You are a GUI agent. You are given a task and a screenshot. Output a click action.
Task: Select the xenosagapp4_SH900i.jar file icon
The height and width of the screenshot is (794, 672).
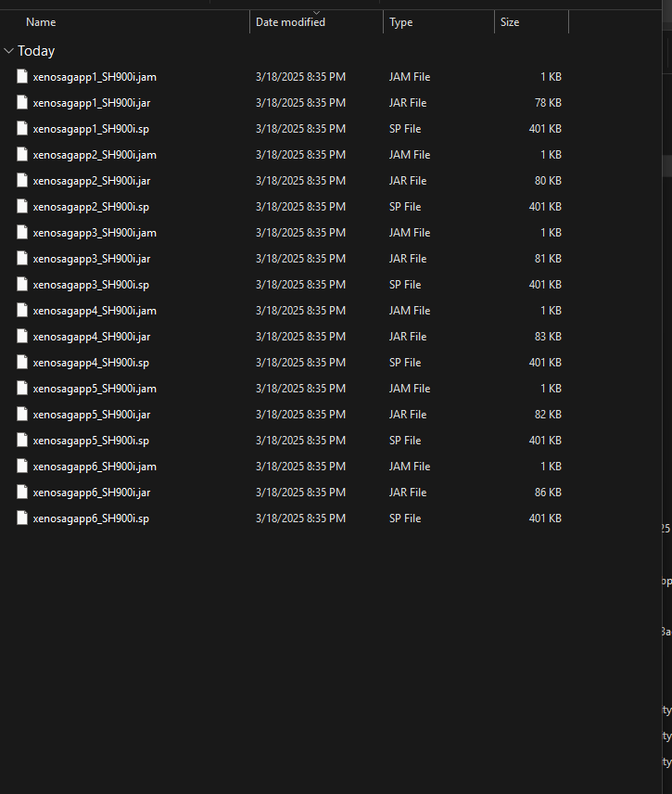22,337
